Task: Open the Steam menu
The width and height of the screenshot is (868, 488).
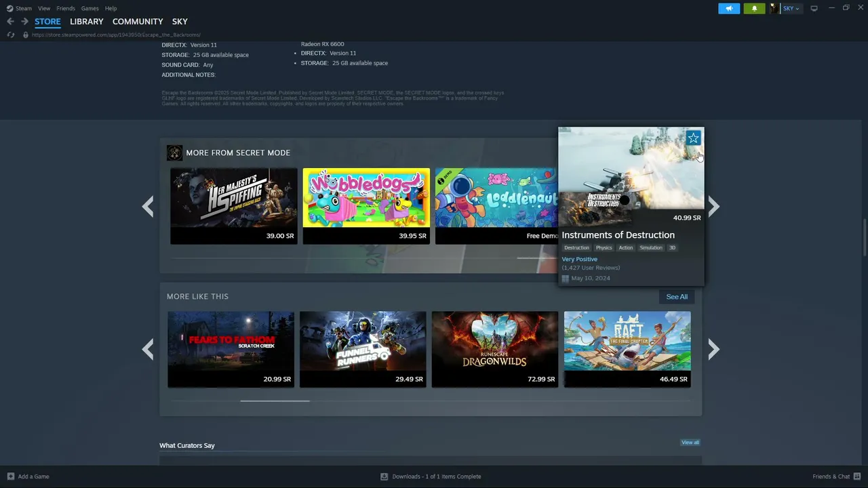Action: (x=24, y=8)
